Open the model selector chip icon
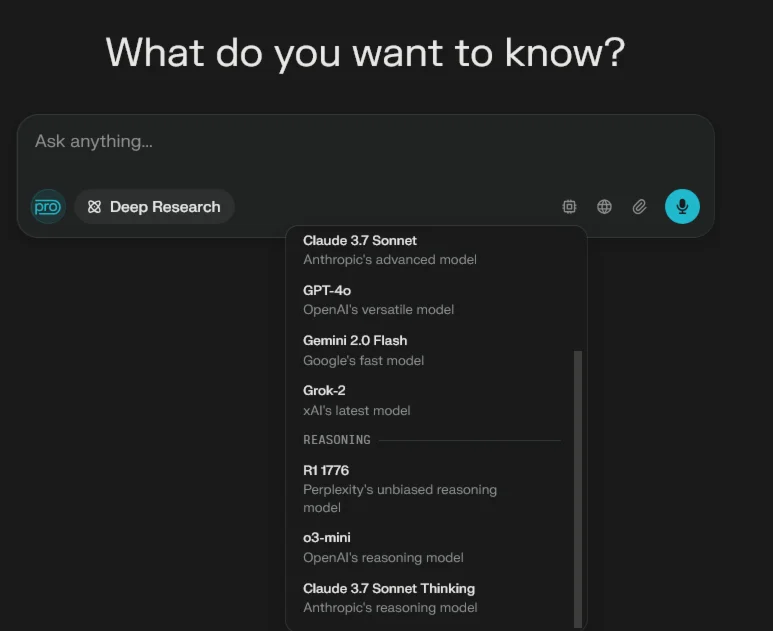 [569, 207]
